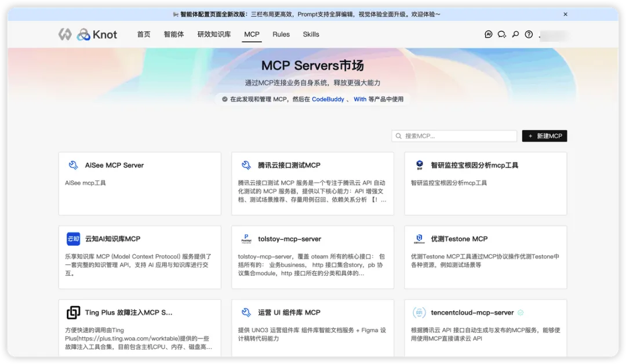
Task: Click the verified badge beside tencentcloud-mcp-server
Action: [521, 312]
